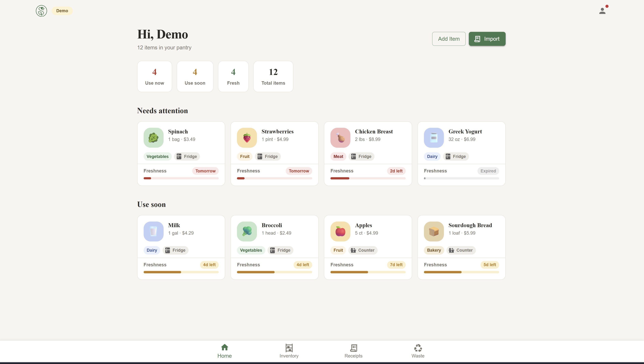Click the Dairy tag on Greek Yogurt card
The height and width of the screenshot is (364, 644).
click(x=432, y=157)
